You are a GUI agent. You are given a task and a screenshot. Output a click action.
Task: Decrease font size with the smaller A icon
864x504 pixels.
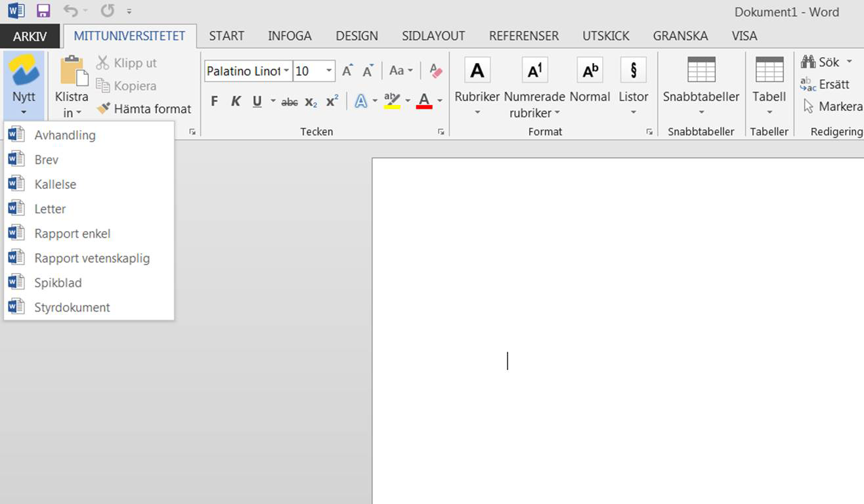368,71
